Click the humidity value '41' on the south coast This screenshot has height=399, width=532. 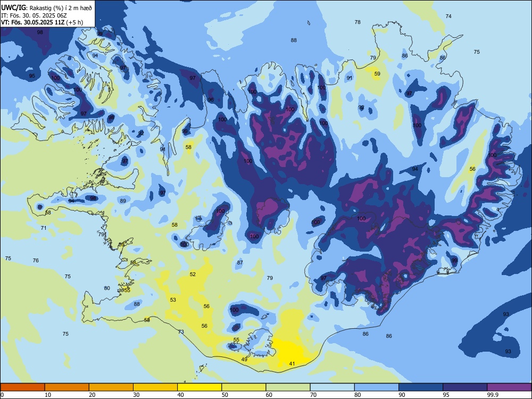292,364
